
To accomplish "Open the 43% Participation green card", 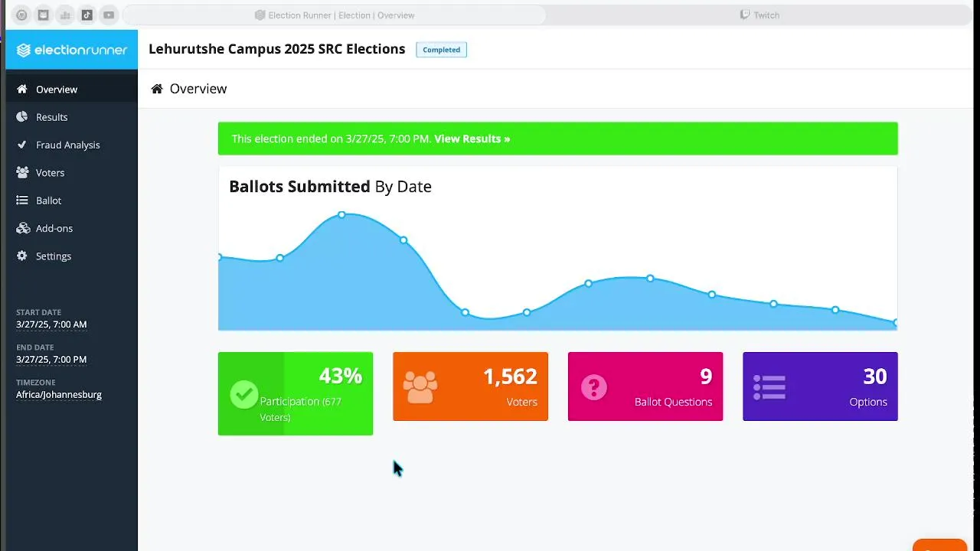I will pos(296,393).
